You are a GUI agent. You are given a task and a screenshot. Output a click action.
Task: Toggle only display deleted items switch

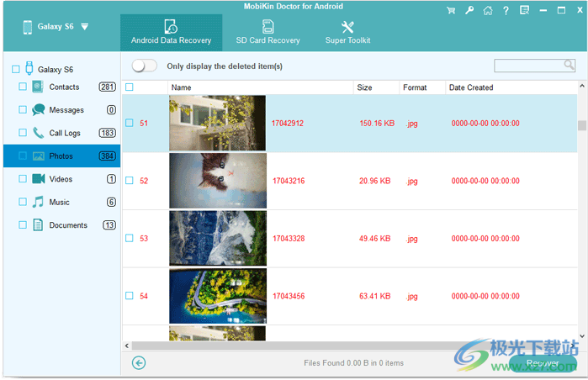click(145, 66)
